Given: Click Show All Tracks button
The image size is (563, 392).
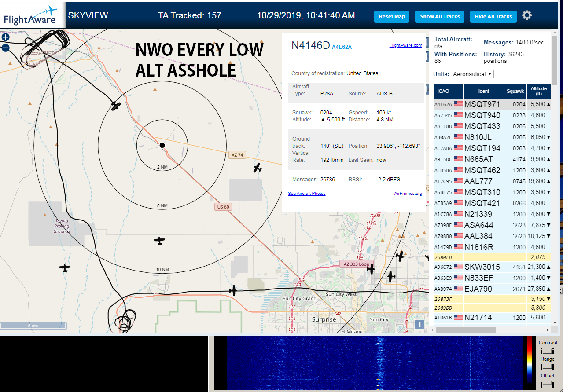Looking at the screenshot, I should 440,17.
